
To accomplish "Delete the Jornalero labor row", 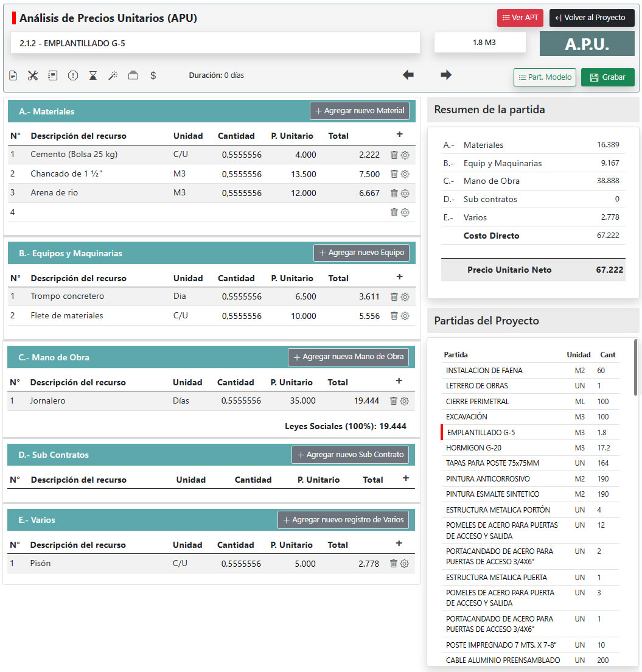I will click(x=393, y=401).
